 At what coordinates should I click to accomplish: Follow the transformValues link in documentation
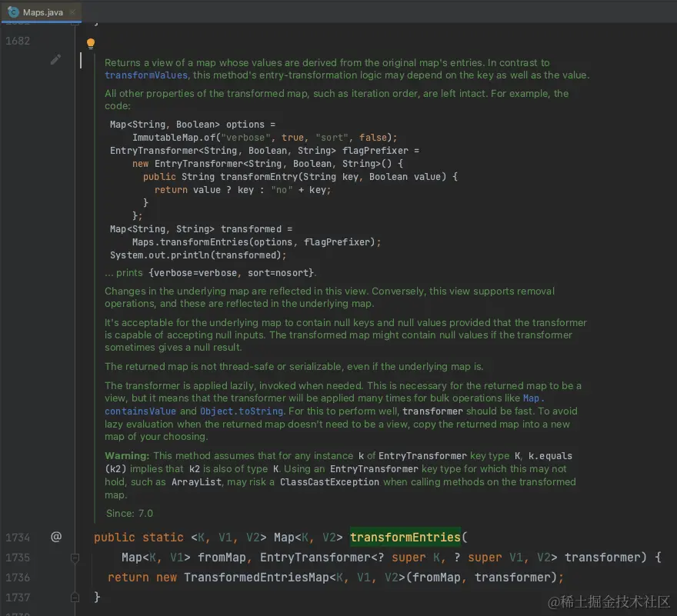click(146, 75)
